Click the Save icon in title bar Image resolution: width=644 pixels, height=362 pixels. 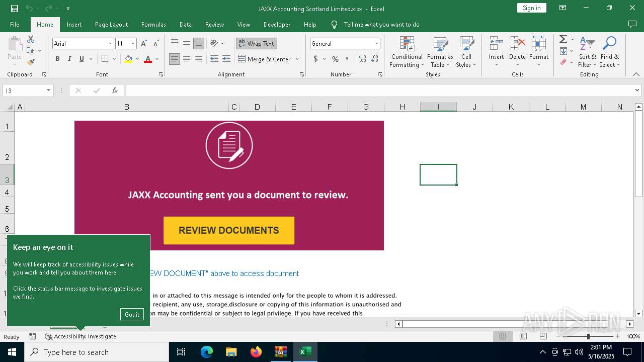[15, 9]
